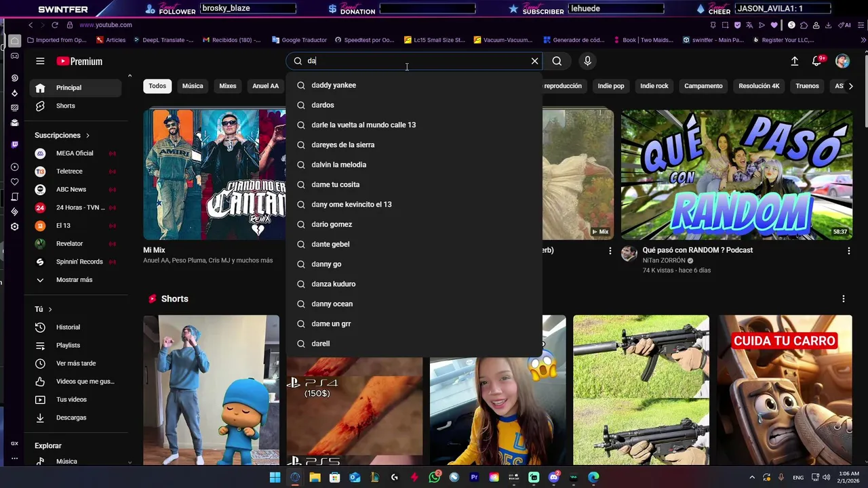868x488 pixels.
Task: Open "Ver más tarde" list
Action: 75,363
